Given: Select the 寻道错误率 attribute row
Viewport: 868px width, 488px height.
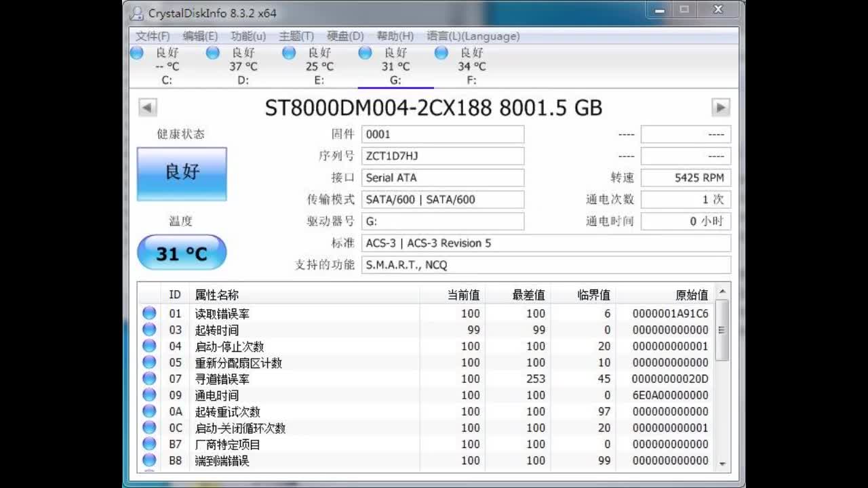Looking at the screenshot, I should point(427,378).
